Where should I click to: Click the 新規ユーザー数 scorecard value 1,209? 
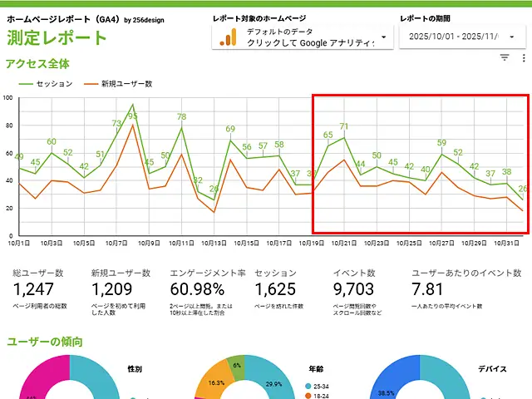click(x=112, y=289)
